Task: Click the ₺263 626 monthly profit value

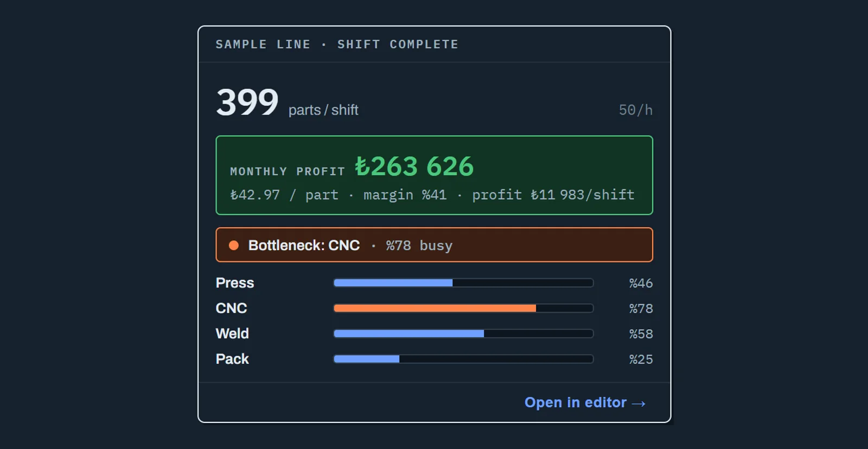Action: click(x=414, y=166)
